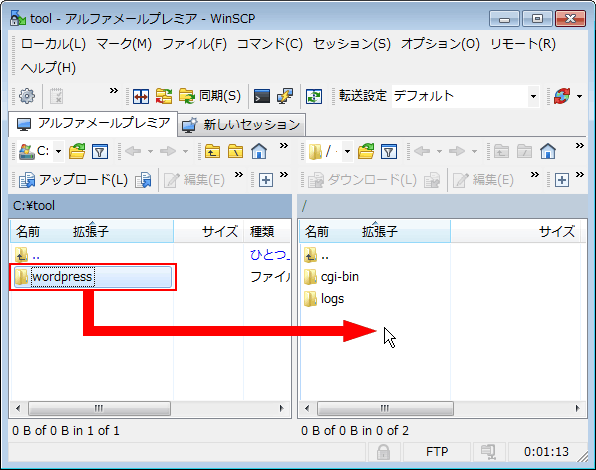This screenshot has height=470, width=596.
Task: Click the filter icon in remote panel toolbar
Action: click(388, 151)
